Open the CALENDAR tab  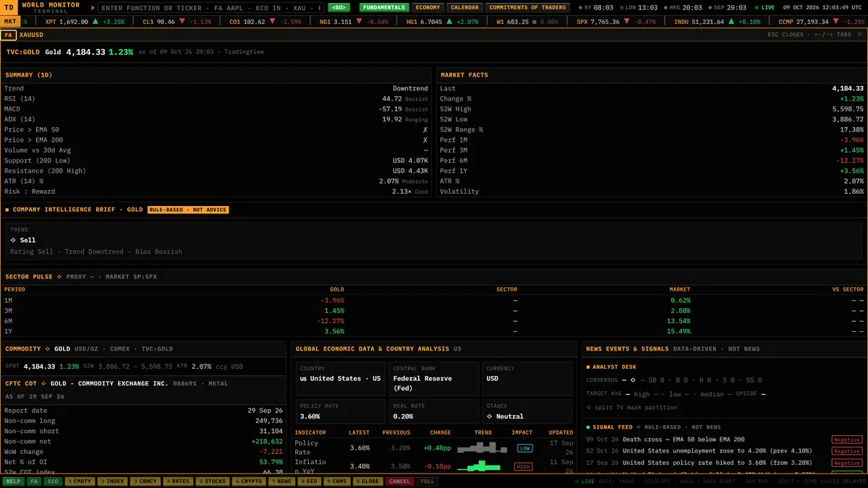pyautogui.click(x=464, y=7)
